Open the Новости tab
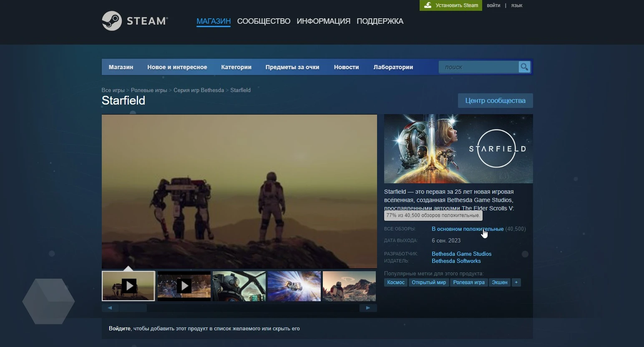The width and height of the screenshot is (644, 347). pyautogui.click(x=346, y=67)
